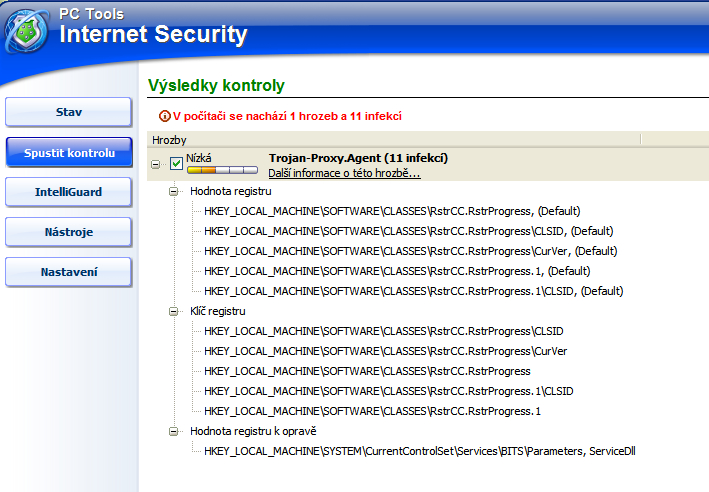
Task: Select key row ending exactly RstrProgress.1
Action: 372,411
